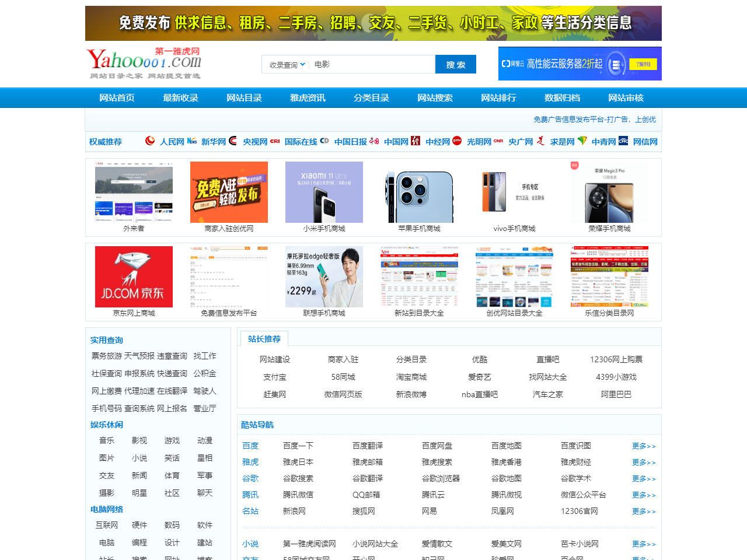Click the 求是网 logo icon
Screen dimensions: 747x560
[x=540, y=141]
